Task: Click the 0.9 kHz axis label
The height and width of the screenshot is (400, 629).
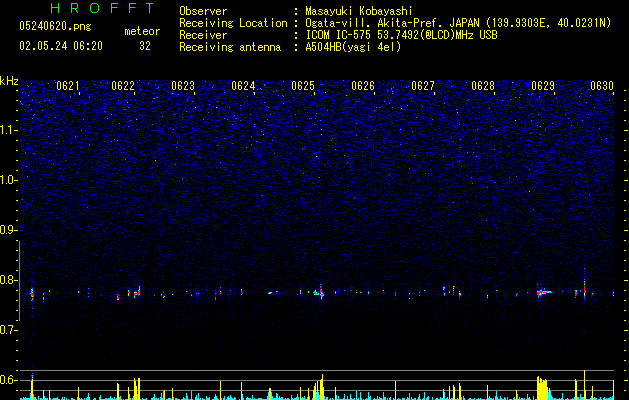Action: pos(9,230)
